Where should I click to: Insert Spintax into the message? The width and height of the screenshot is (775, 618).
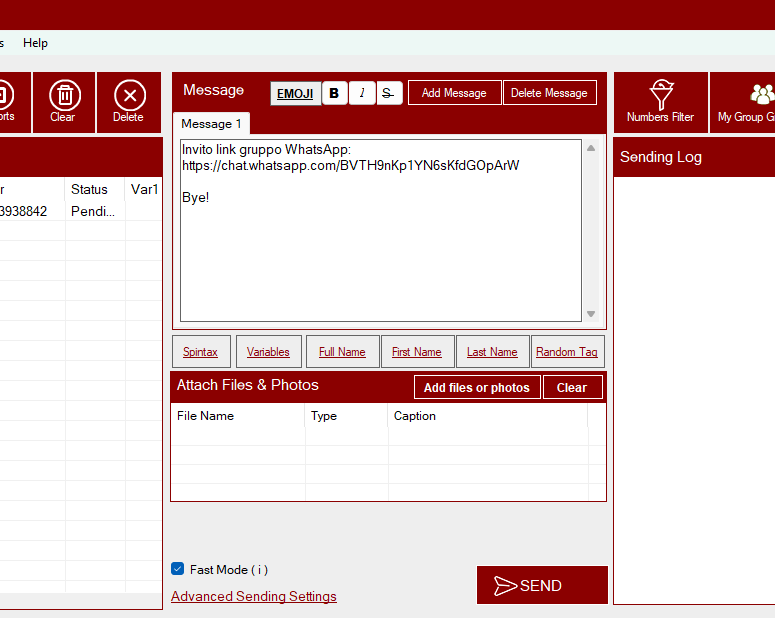tap(201, 352)
